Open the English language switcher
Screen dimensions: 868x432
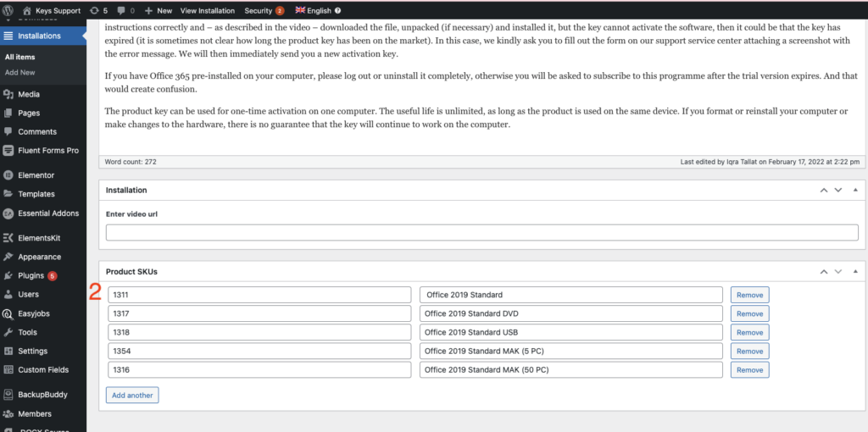click(317, 11)
